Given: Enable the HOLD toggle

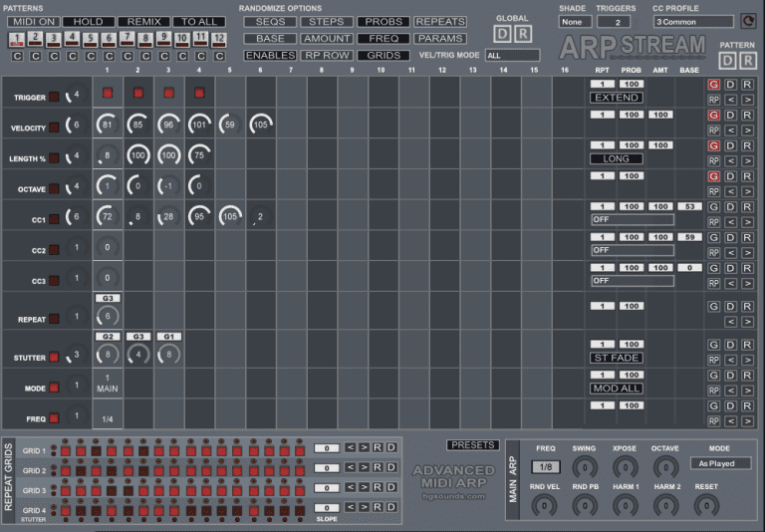Looking at the screenshot, I should coord(89,21).
